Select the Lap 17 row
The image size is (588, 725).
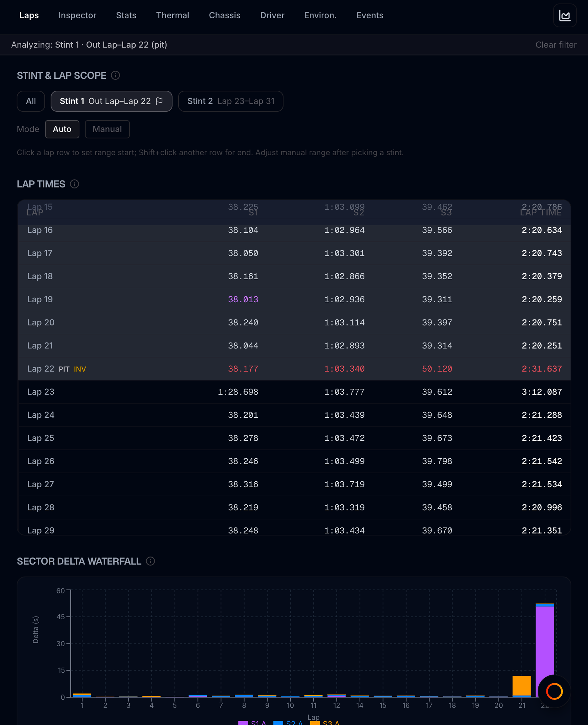294,253
